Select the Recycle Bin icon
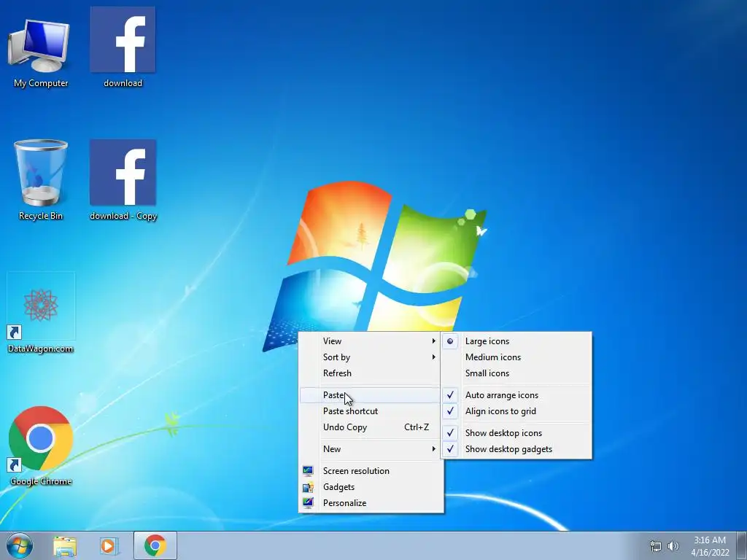The image size is (747, 560). tap(41, 181)
